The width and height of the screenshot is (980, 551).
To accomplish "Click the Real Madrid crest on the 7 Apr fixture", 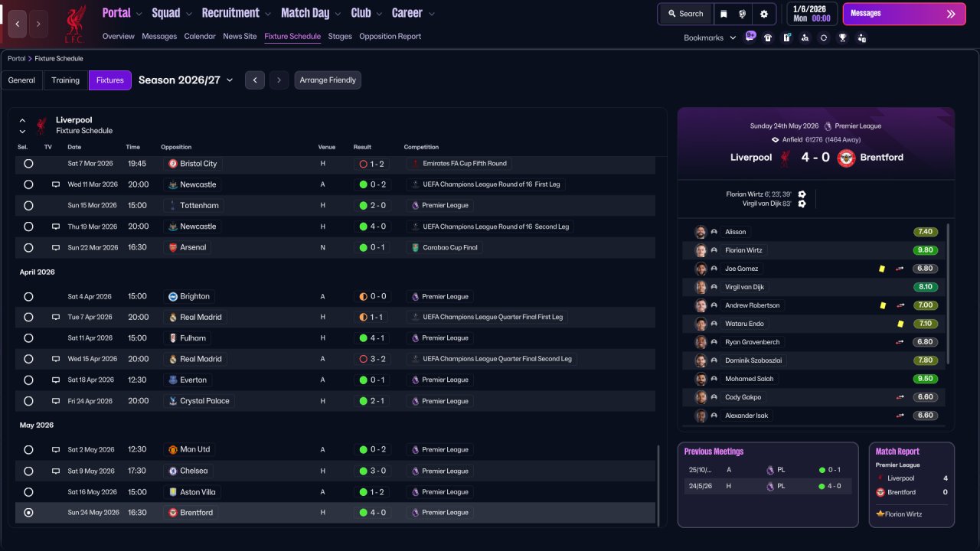I will pos(173,317).
